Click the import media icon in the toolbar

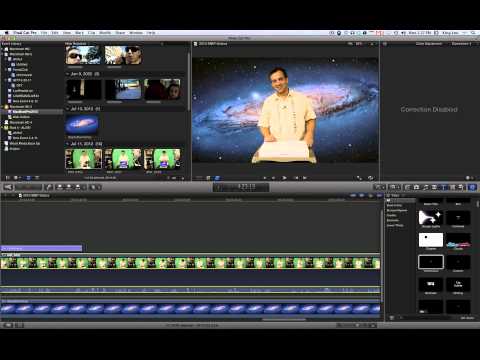(x=8, y=187)
